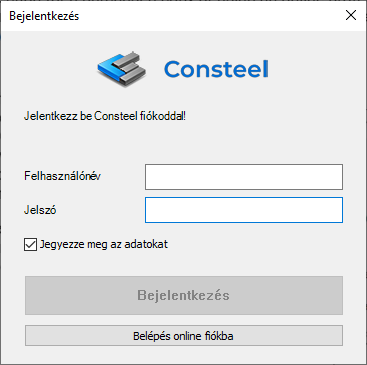Close the Bejelentkezés dialog window
This screenshot has height=365, width=367.
pos(351,15)
